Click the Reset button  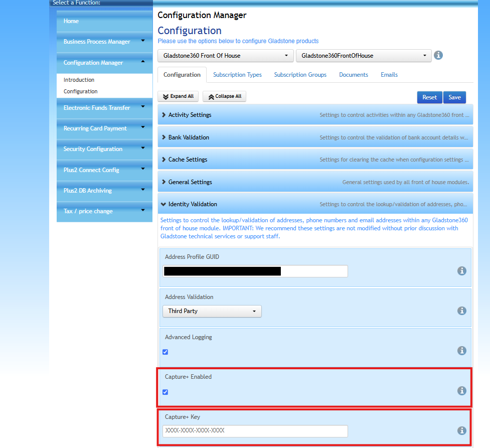pos(429,97)
